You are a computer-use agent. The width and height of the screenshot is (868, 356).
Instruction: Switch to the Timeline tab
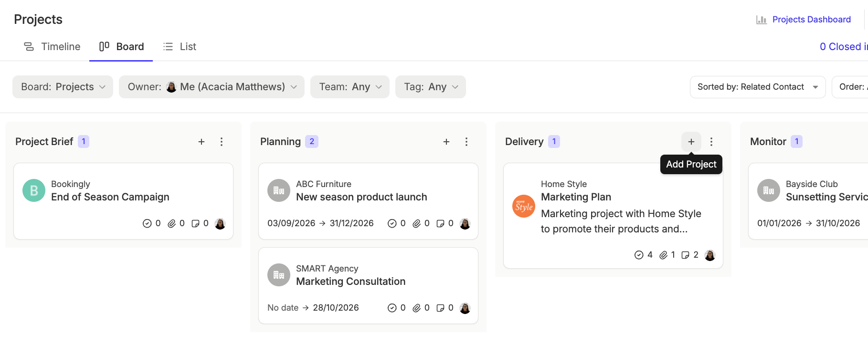52,47
